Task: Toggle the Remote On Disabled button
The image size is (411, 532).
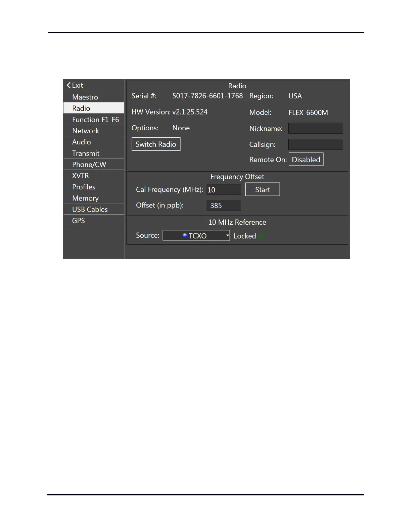Action: click(x=306, y=160)
